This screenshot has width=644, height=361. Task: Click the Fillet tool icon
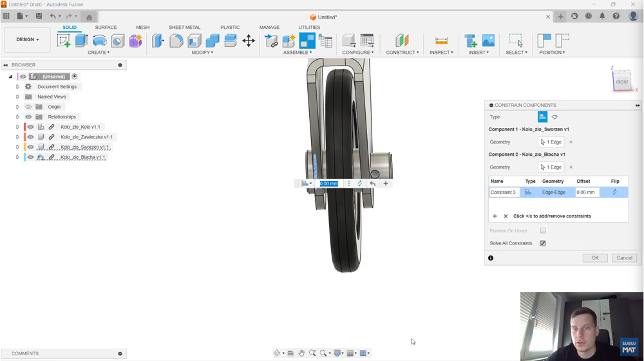click(x=176, y=41)
